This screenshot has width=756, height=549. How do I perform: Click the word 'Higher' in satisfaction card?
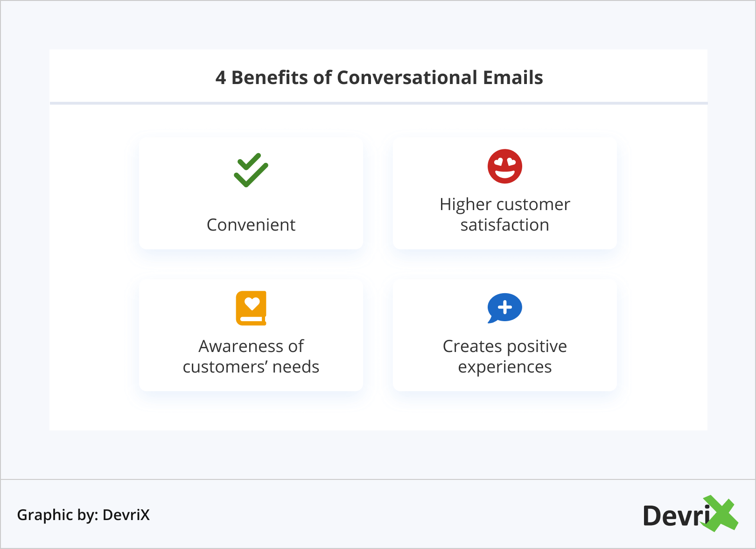[x=466, y=204]
